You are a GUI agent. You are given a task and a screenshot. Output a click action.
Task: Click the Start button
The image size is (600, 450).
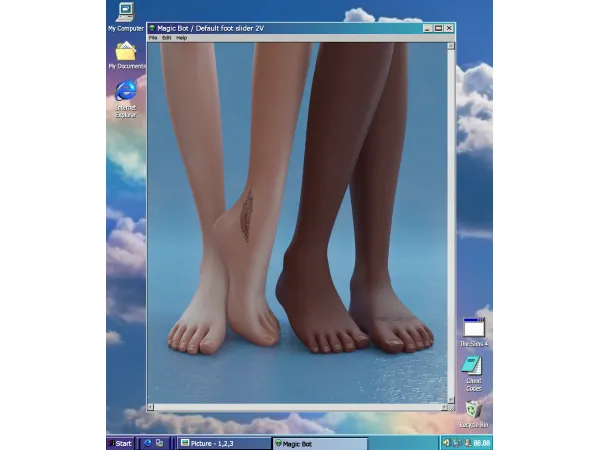pos(120,443)
